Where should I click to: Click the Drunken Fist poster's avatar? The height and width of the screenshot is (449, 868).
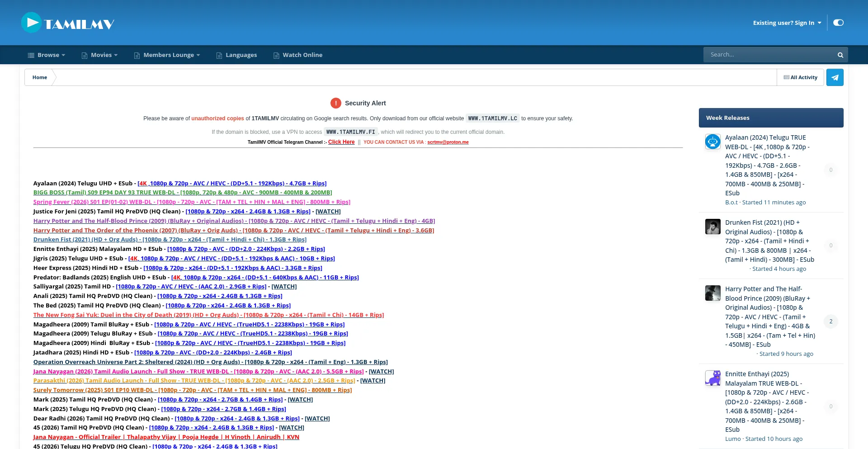coord(712,227)
